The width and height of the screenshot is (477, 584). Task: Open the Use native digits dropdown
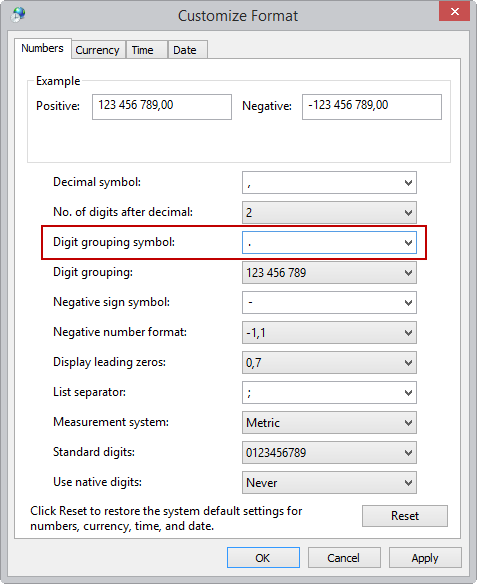coord(329,482)
